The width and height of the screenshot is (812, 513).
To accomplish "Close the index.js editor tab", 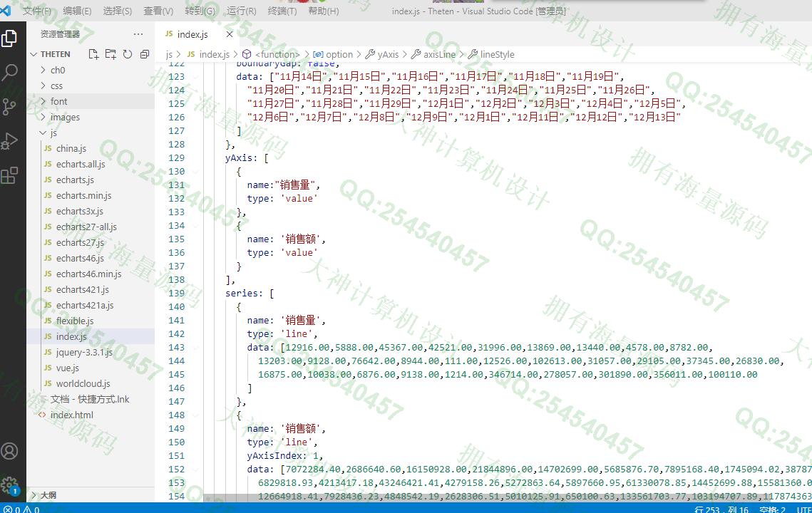I will click(x=230, y=34).
